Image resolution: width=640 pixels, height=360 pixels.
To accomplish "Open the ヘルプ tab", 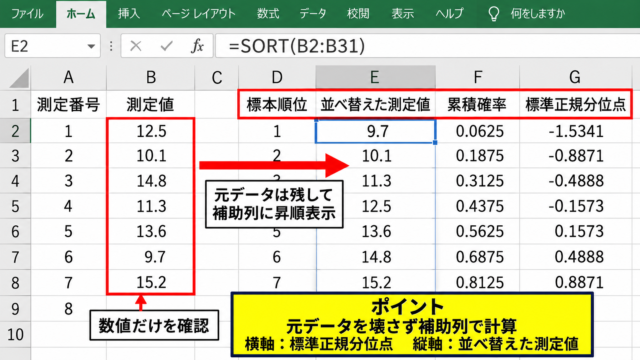I will 449,14.
